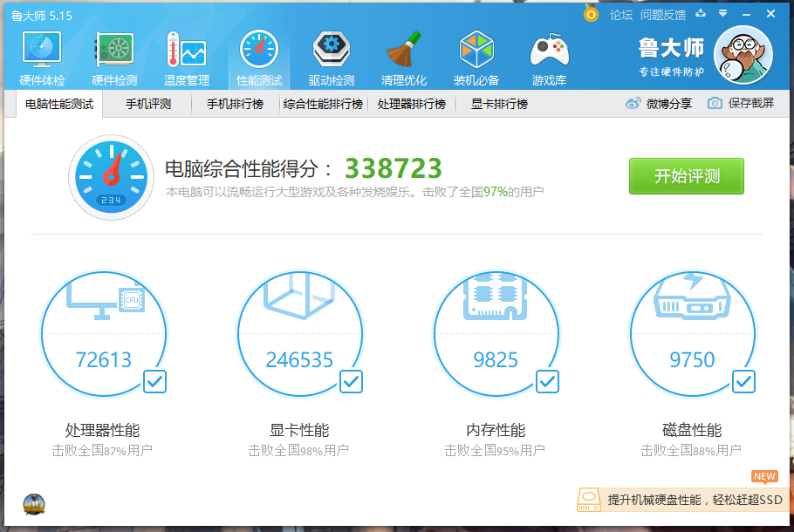Click the 显卡性能 label
The image size is (794, 532).
click(299, 430)
